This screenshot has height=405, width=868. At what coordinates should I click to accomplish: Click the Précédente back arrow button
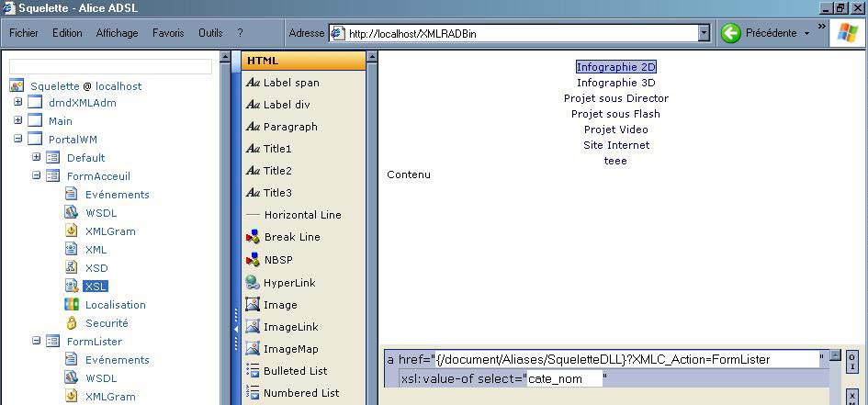coord(730,33)
